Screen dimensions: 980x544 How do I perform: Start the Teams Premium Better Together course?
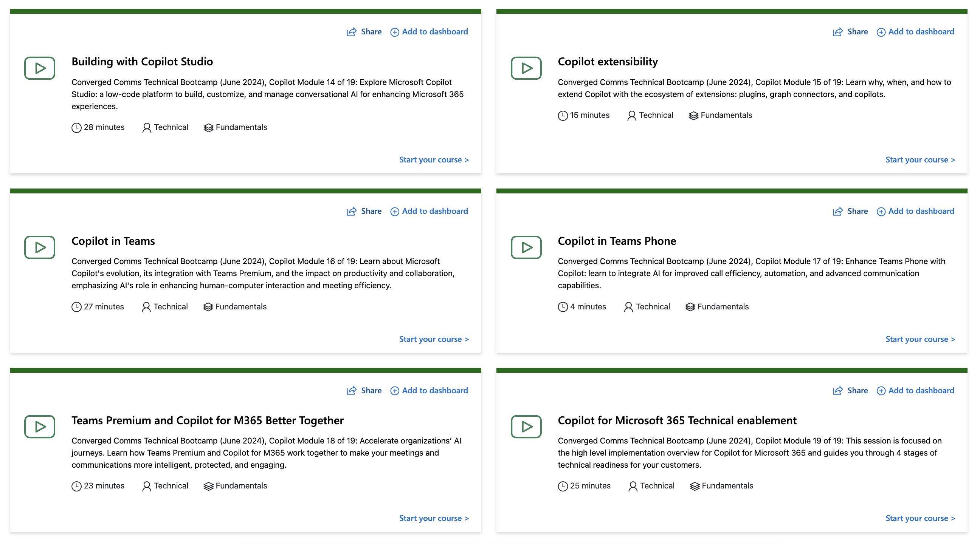coord(434,518)
